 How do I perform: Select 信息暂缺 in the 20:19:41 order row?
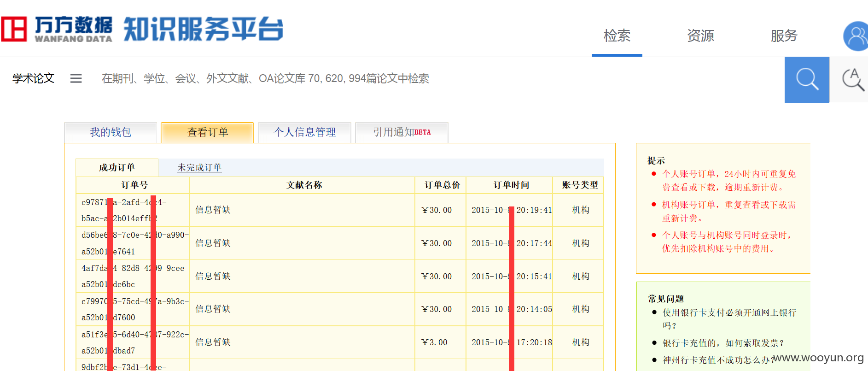point(213,210)
